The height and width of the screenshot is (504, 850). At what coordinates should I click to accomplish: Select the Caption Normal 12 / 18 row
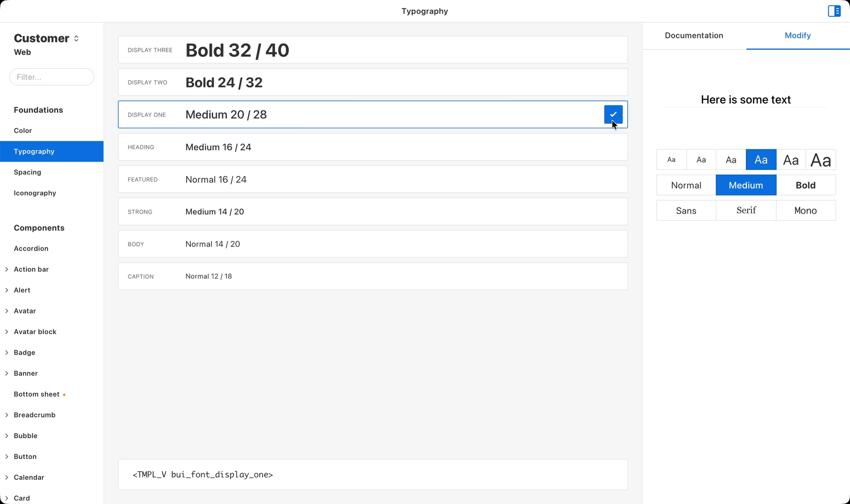[373, 276]
